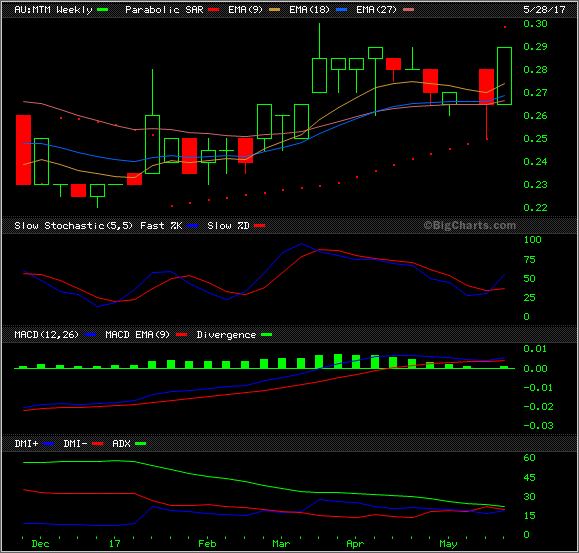579x553 pixels.
Task: Click the blue Fast %K legend swatch
Action: point(193,226)
